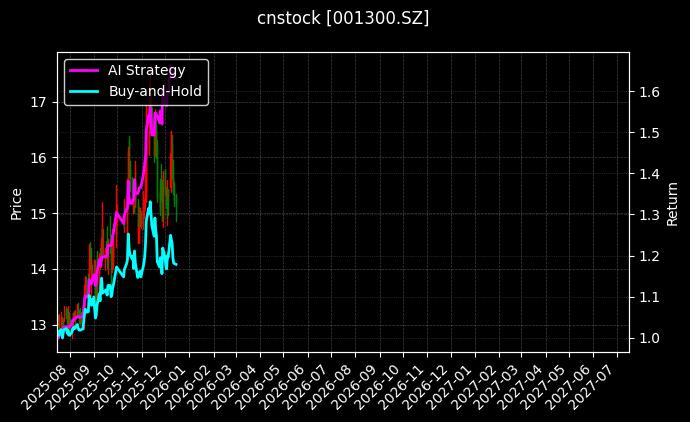The width and height of the screenshot is (690, 422).
Task: Click the chart title cnstock [001300.SZ]
Action: (343, 18)
